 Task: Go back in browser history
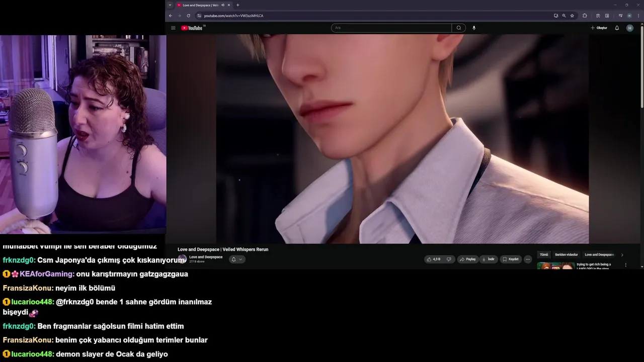170,16
